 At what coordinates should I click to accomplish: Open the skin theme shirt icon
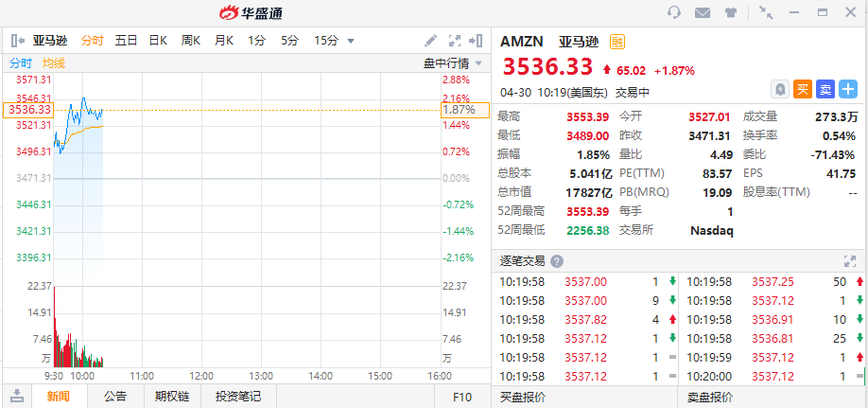click(731, 13)
